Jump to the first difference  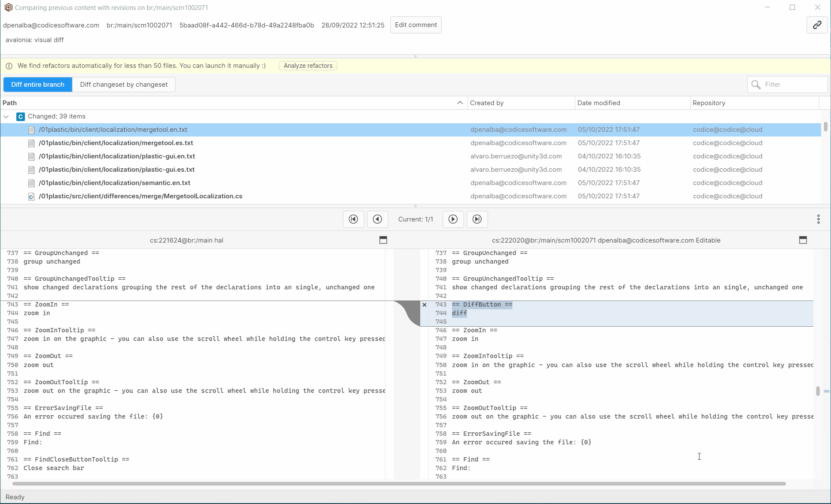coord(353,219)
